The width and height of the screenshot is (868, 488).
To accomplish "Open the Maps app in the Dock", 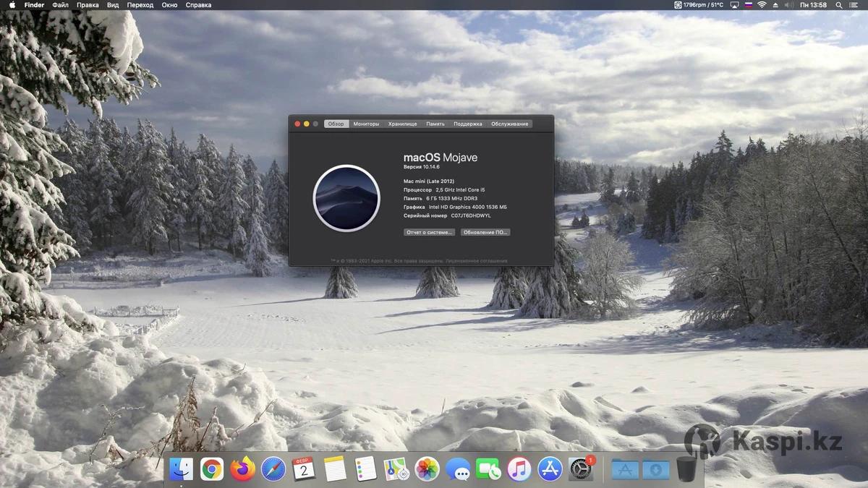I will (x=396, y=469).
